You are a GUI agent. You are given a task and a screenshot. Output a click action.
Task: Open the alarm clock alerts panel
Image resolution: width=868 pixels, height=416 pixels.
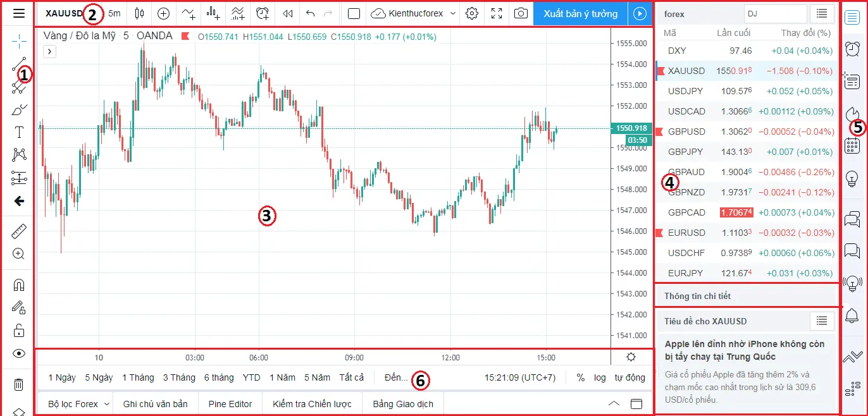[x=852, y=48]
